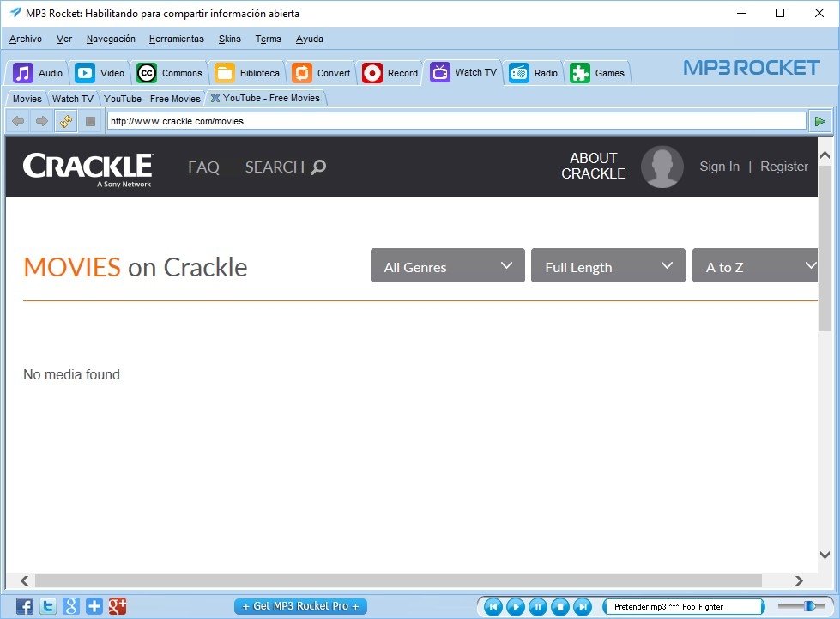Screen dimensions: 840x619
Task: Open the Biblioteca tab
Action: click(247, 73)
